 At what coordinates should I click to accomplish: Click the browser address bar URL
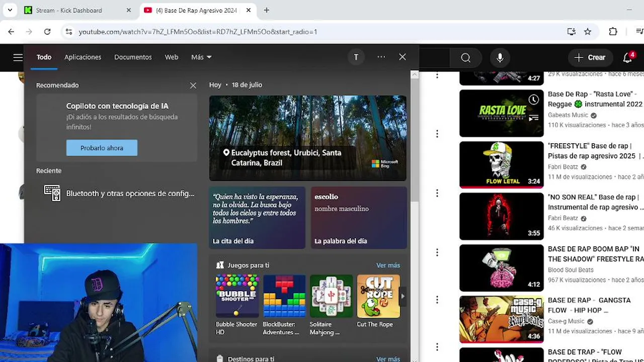coord(198,32)
